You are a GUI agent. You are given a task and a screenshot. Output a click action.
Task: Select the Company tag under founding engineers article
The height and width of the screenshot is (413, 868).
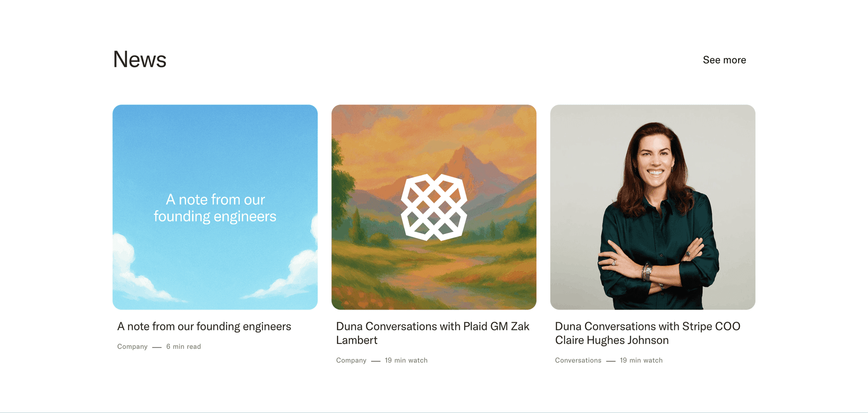[x=132, y=347]
